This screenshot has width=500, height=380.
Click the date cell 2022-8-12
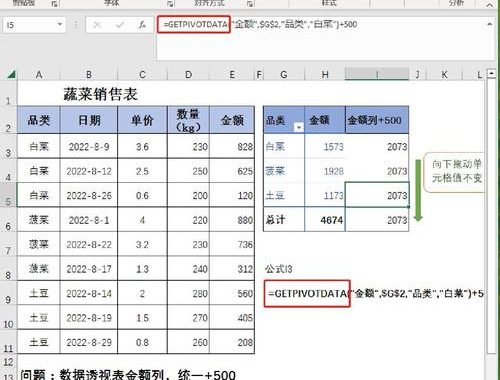click(89, 171)
